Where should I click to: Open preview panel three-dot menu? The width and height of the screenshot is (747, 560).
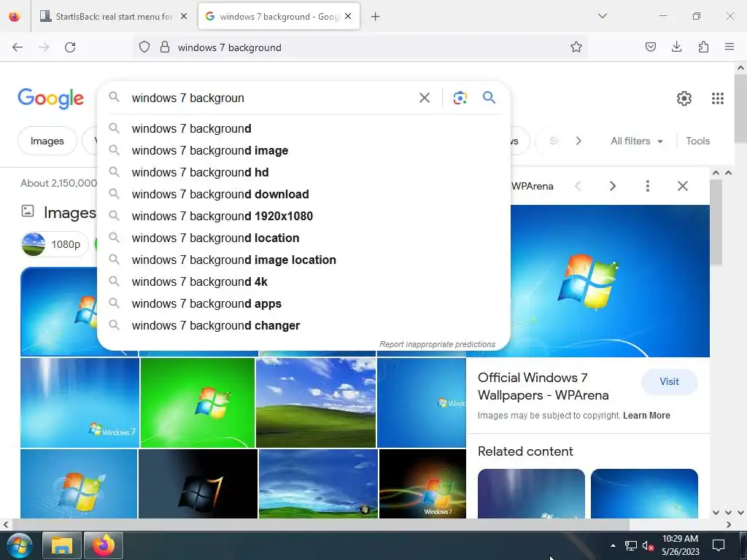click(648, 186)
